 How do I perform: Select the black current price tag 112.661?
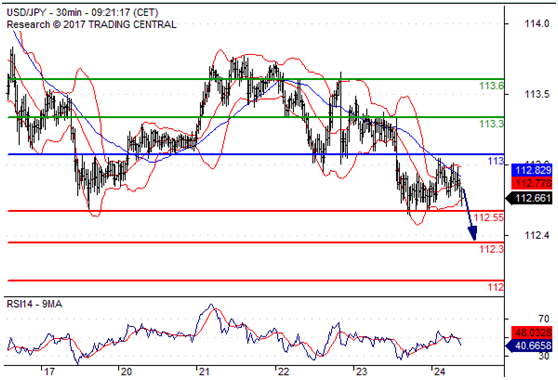(529, 198)
